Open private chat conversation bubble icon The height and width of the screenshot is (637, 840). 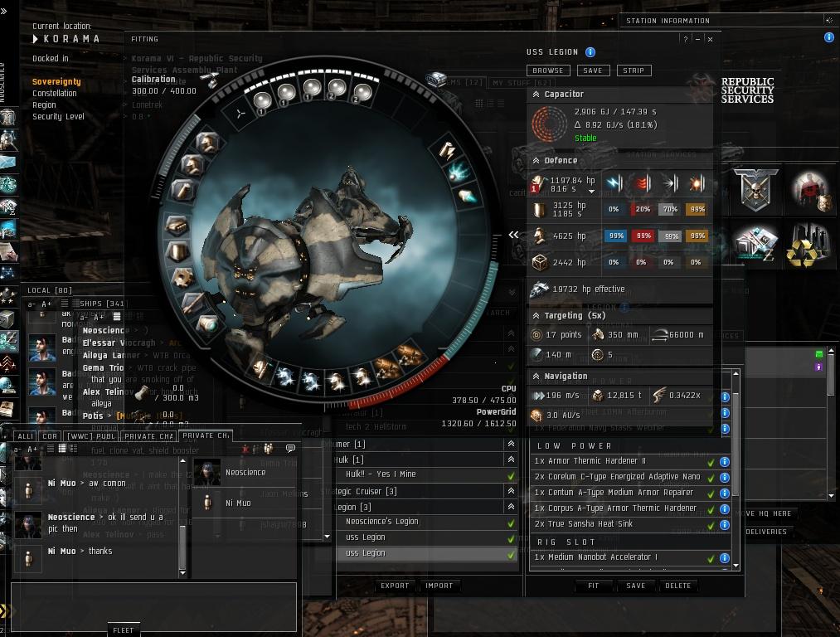pyautogui.click(x=290, y=448)
